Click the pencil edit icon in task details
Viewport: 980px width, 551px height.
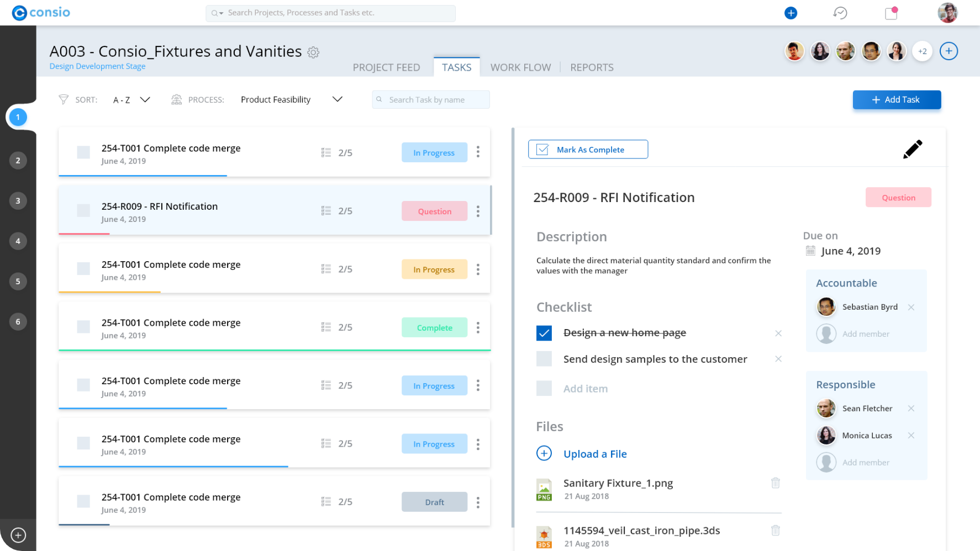click(x=912, y=149)
